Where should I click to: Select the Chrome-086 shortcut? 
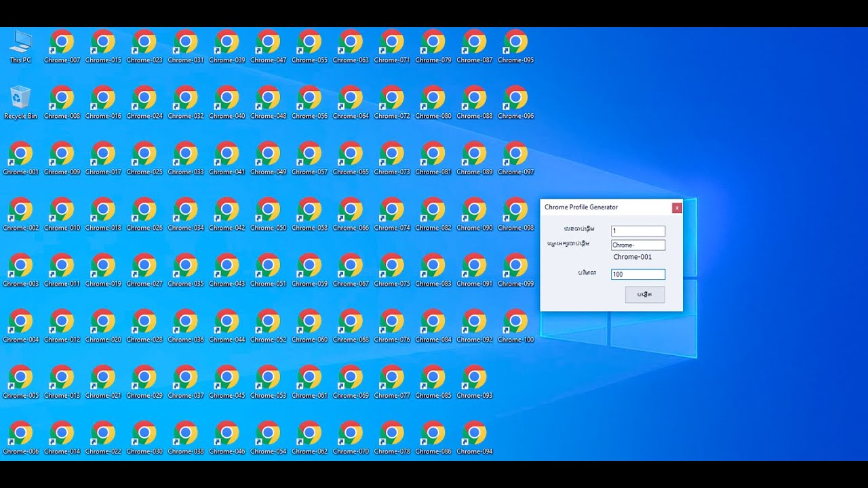point(433,439)
